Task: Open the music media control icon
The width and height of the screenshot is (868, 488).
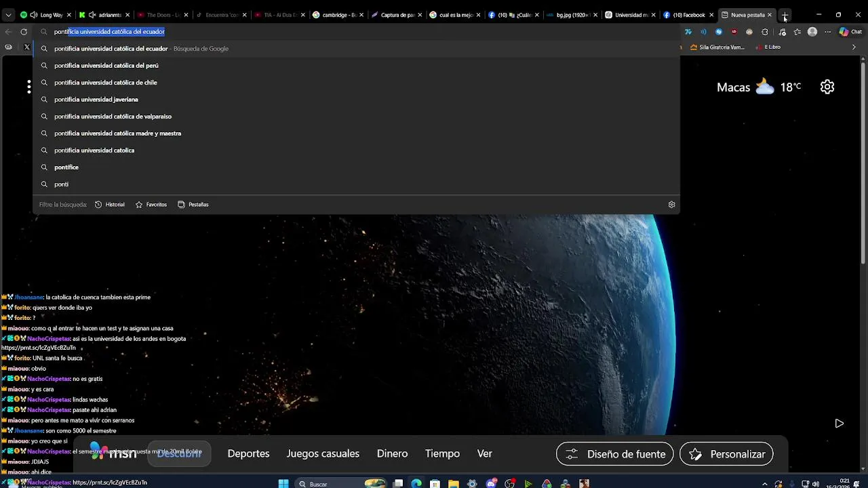Action: pos(782,32)
